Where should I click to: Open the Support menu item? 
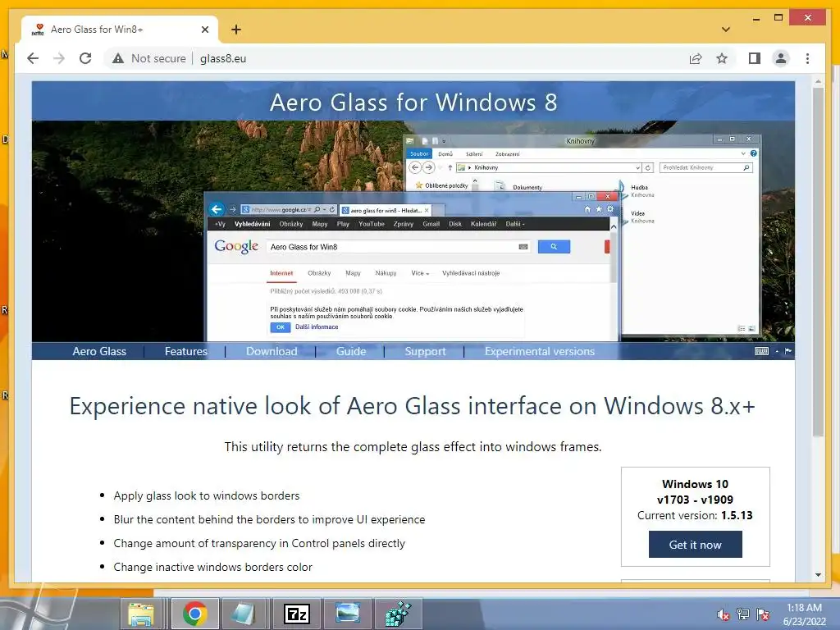[x=425, y=351]
